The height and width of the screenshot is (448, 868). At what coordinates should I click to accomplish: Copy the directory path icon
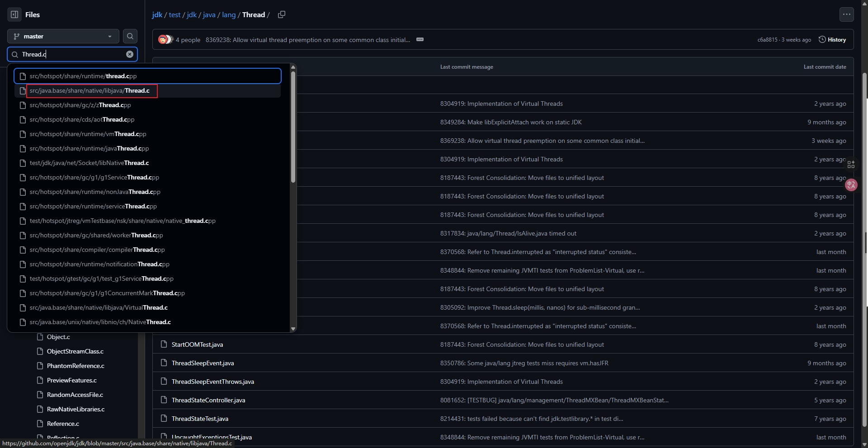pyautogui.click(x=282, y=14)
